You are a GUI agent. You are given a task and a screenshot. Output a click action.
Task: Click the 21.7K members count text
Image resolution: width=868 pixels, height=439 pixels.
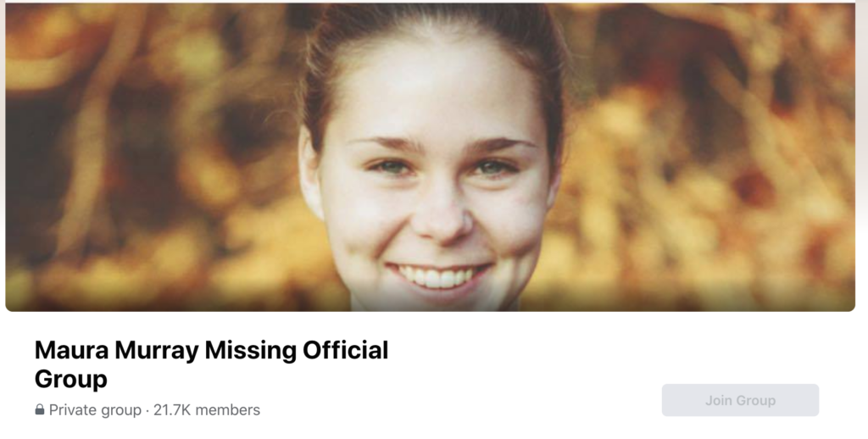point(207,410)
